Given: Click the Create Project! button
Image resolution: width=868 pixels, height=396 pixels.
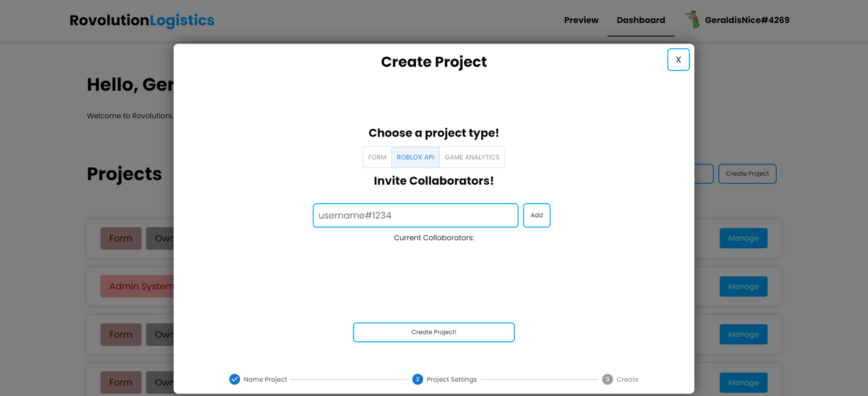Looking at the screenshot, I should click(433, 332).
